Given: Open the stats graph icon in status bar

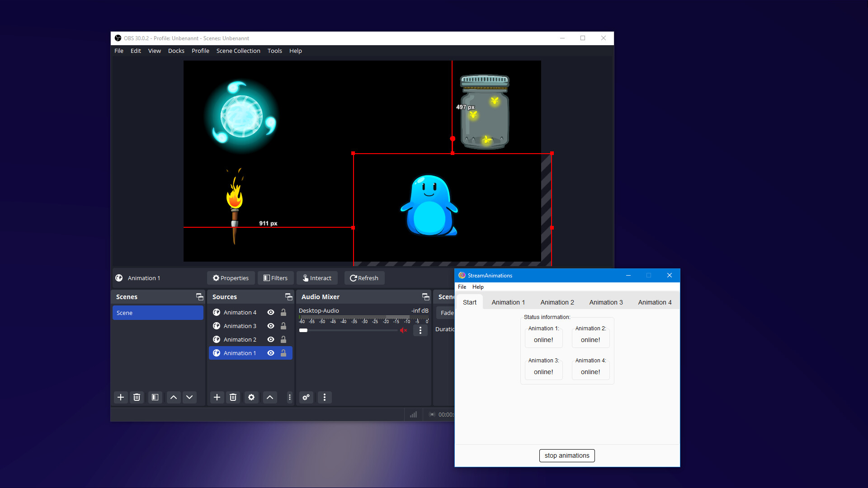Looking at the screenshot, I should point(413,414).
